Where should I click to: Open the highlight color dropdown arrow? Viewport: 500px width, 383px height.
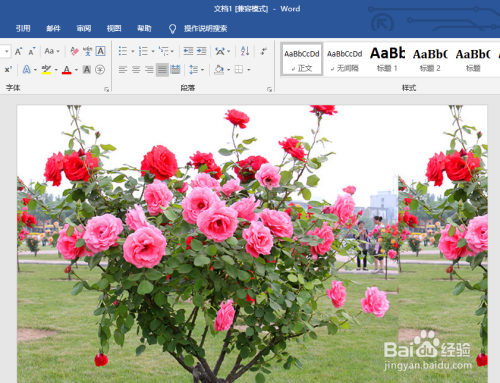coord(56,70)
